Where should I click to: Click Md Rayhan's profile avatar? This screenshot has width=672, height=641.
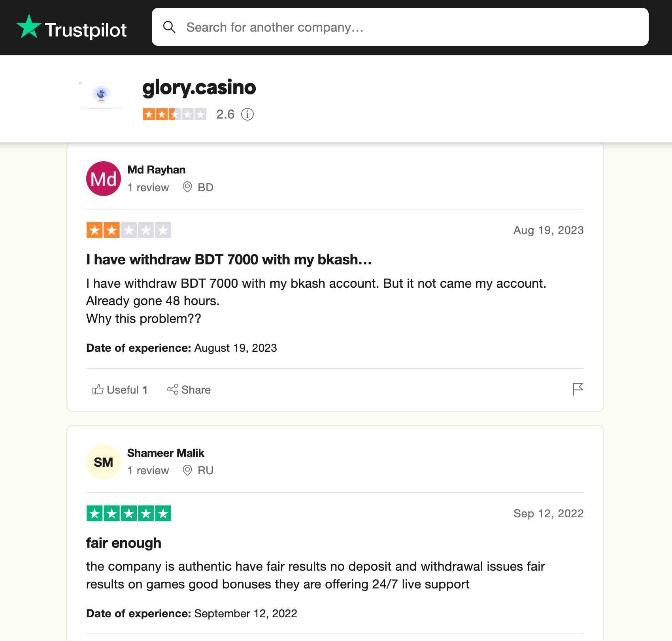(103, 179)
